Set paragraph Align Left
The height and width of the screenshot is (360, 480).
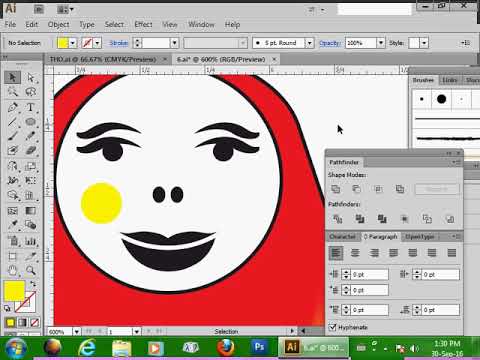(336, 253)
